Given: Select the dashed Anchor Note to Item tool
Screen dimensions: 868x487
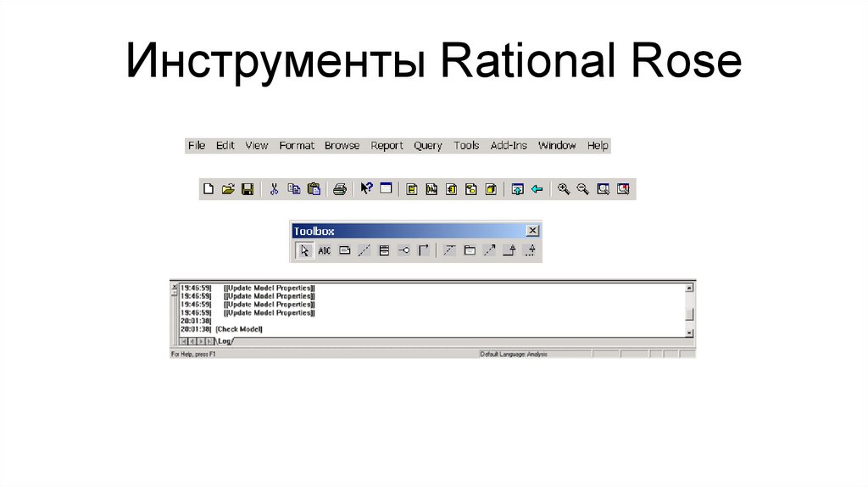Looking at the screenshot, I should click(364, 250).
